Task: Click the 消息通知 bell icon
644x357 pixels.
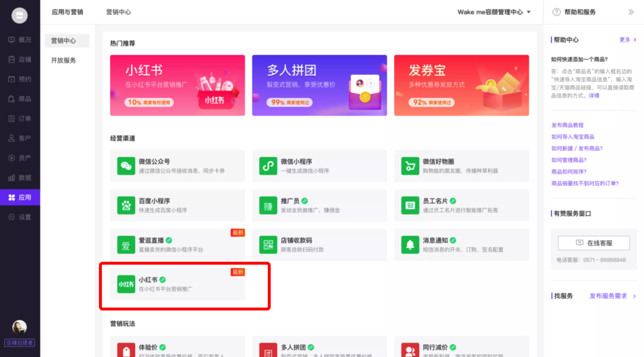Action: tap(410, 244)
